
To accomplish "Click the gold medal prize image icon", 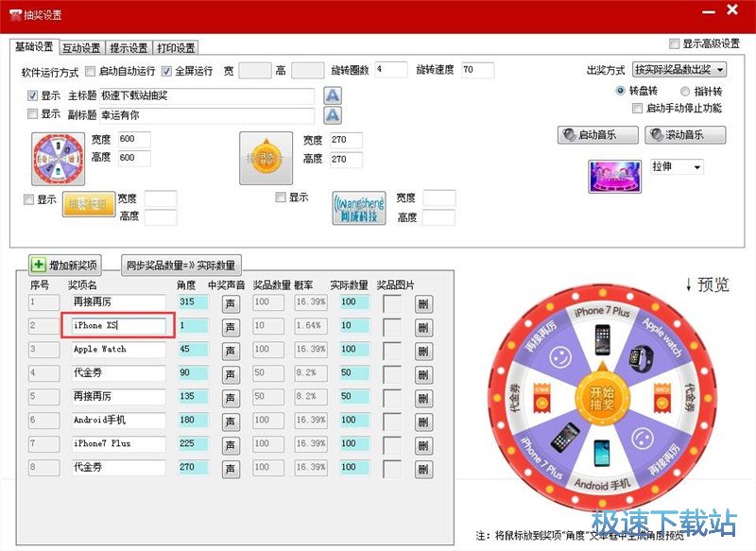I will click(267, 156).
